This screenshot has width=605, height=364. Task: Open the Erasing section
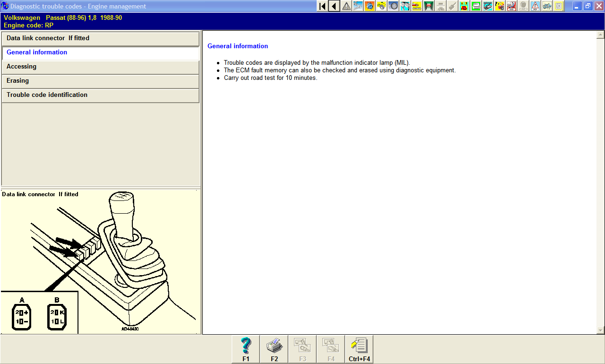(x=100, y=81)
